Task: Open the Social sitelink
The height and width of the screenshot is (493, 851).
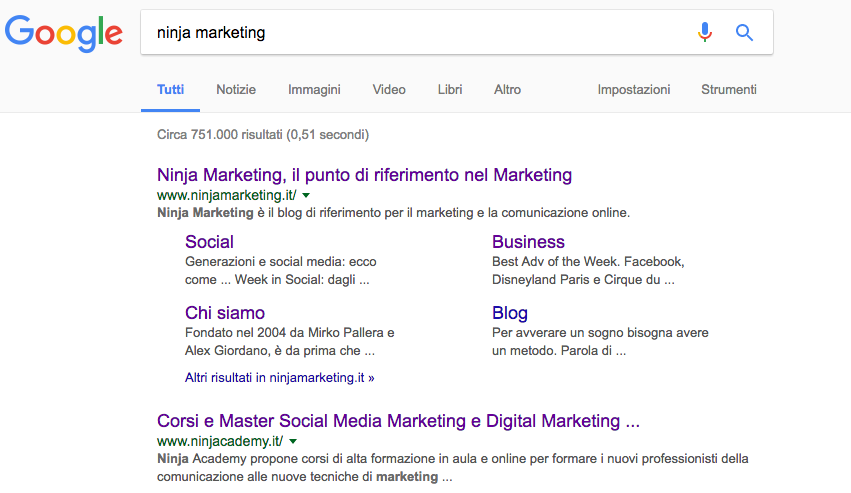Action: [209, 242]
